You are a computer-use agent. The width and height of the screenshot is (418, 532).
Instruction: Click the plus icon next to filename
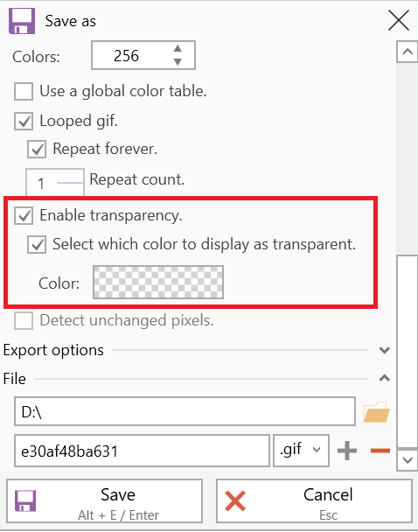pos(347,451)
